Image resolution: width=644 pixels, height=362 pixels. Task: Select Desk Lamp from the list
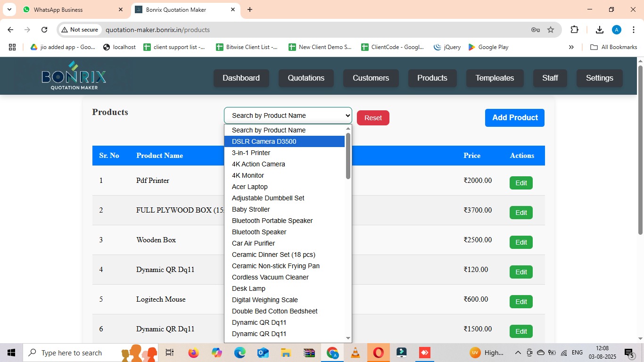pyautogui.click(x=284, y=288)
